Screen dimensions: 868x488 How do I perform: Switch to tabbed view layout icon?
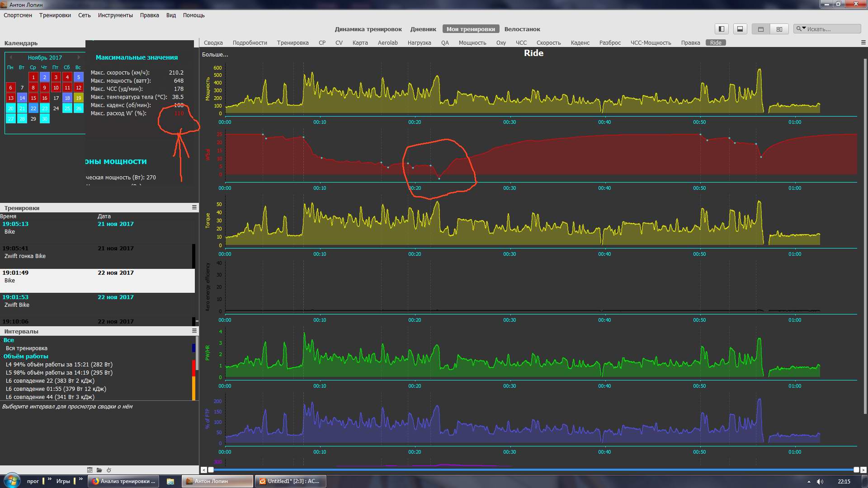pos(761,29)
